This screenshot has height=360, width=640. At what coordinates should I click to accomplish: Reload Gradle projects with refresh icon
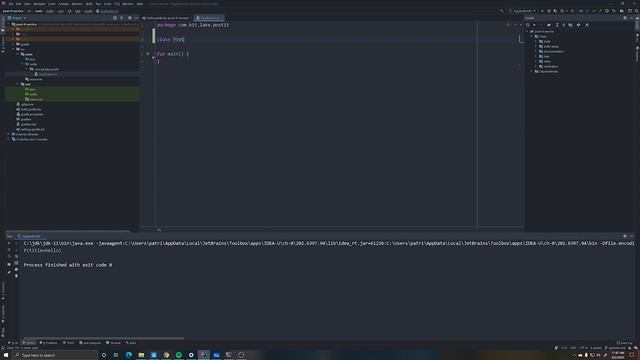528,25
